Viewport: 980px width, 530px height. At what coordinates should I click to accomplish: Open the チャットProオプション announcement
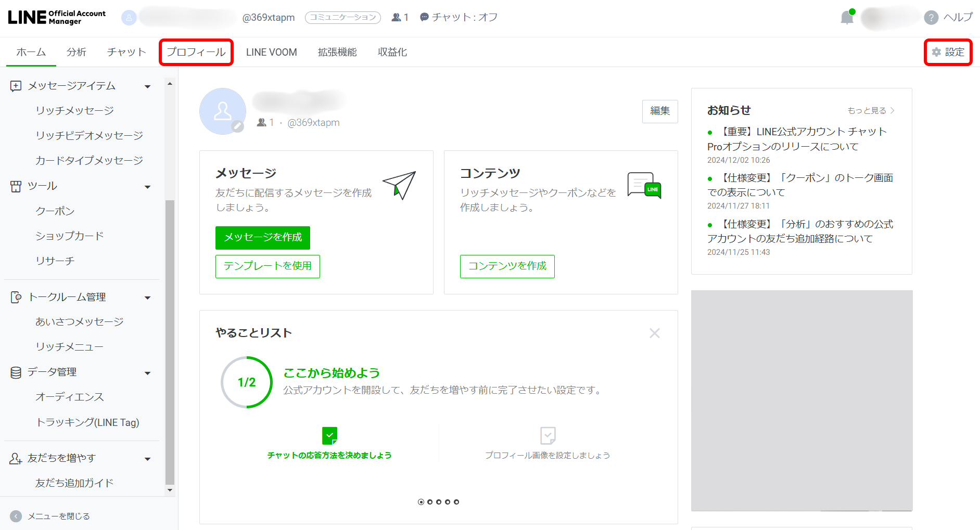pyautogui.click(x=797, y=139)
